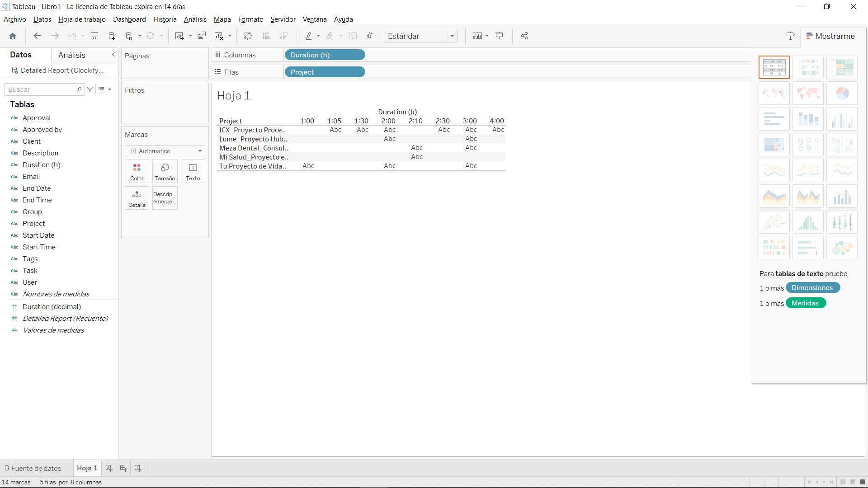
Task: Select the New worksheet toolbar icon
Action: coord(179,36)
